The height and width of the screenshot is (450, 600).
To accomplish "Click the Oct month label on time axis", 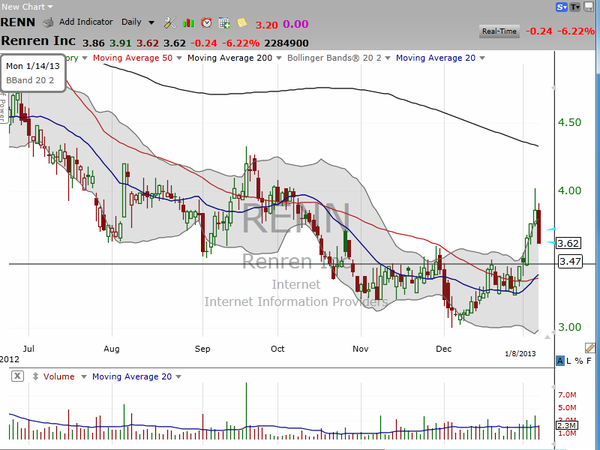I will tap(277, 349).
